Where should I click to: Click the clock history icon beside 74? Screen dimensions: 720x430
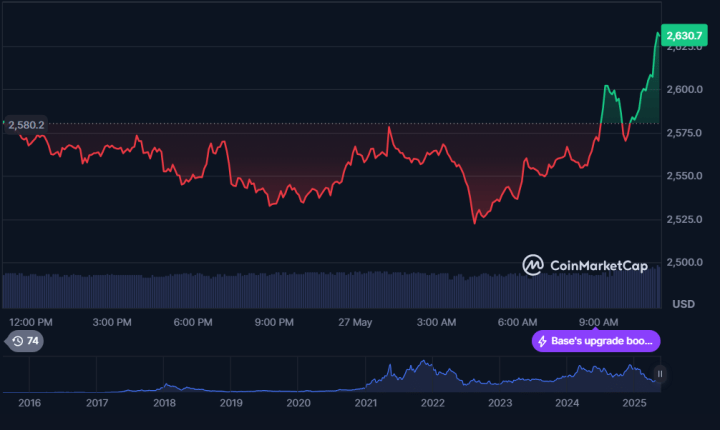(17, 341)
